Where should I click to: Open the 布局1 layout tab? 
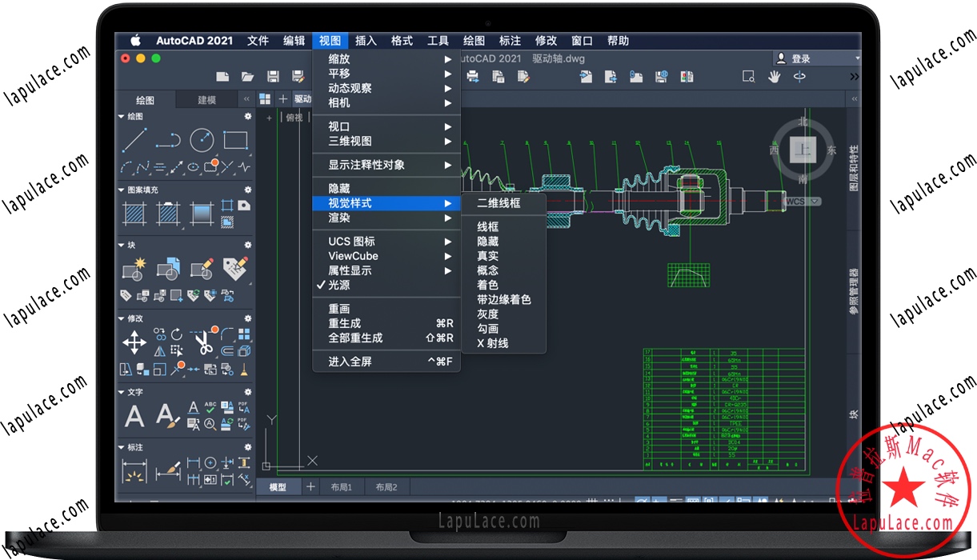(341, 487)
